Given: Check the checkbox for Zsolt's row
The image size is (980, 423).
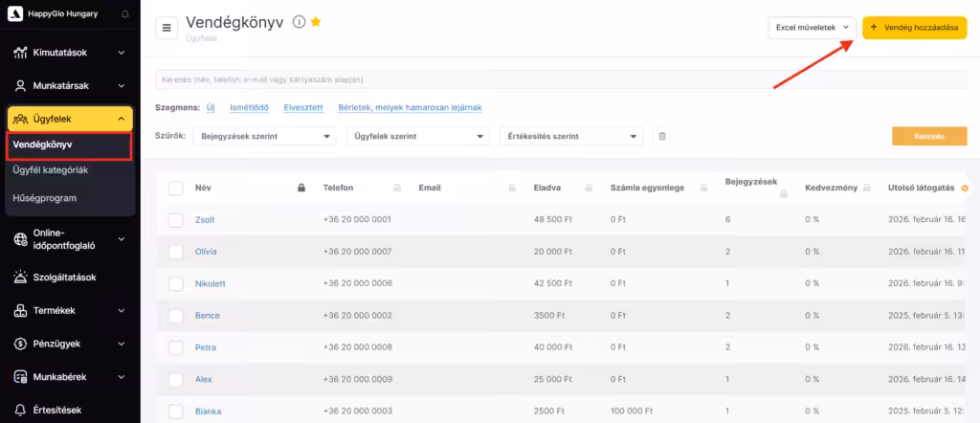Looking at the screenshot, I should tap(175, 220).
